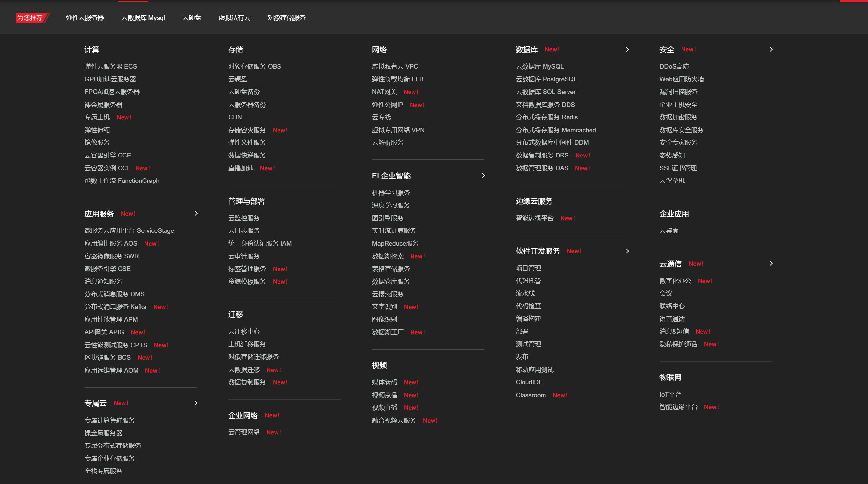Open Web应用防火墙 link
The width and height of the screenshot is (868, 484).
681,79
